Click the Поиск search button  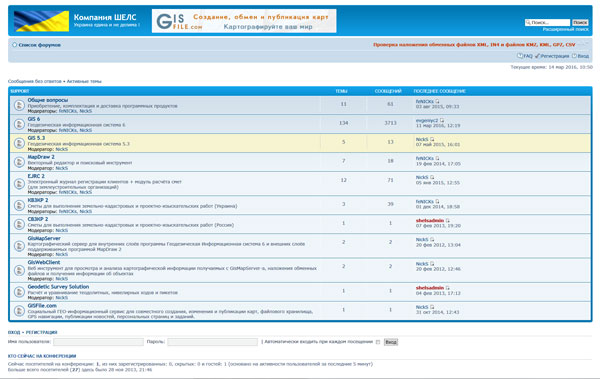coord(580,23)
